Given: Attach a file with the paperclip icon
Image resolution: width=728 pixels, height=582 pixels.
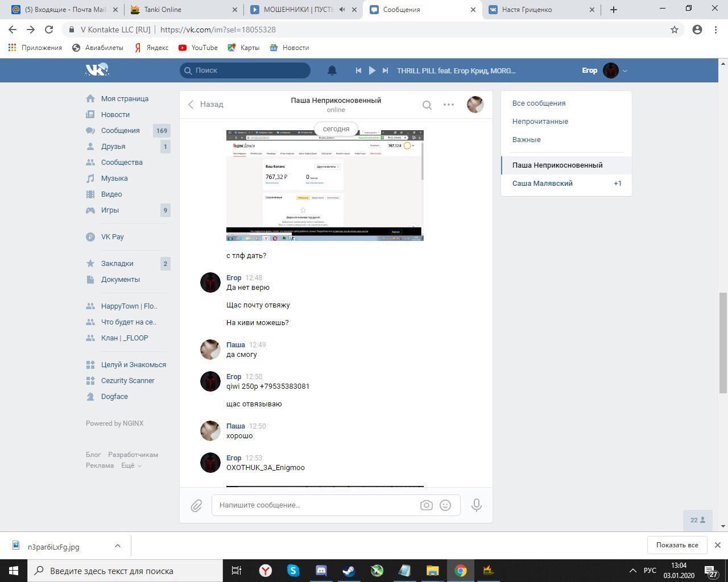Looking at the screenshot, I should tap(196, 505).
